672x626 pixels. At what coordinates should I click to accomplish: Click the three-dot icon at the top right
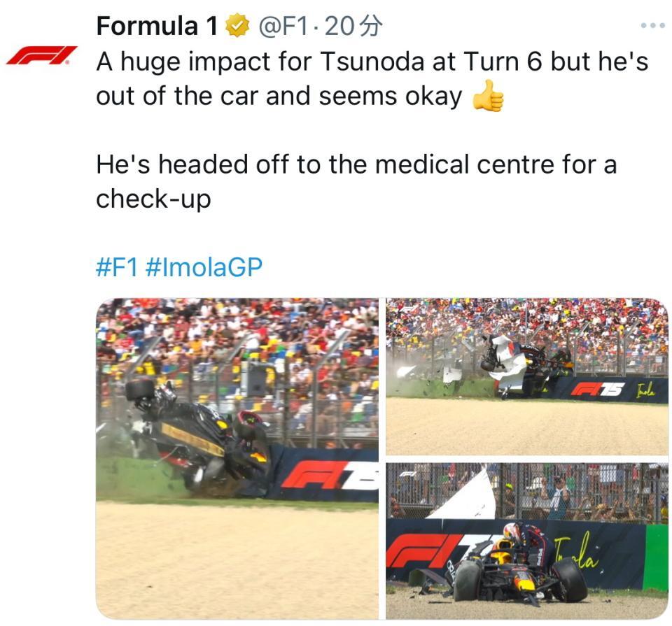click(x=654, y=24)
